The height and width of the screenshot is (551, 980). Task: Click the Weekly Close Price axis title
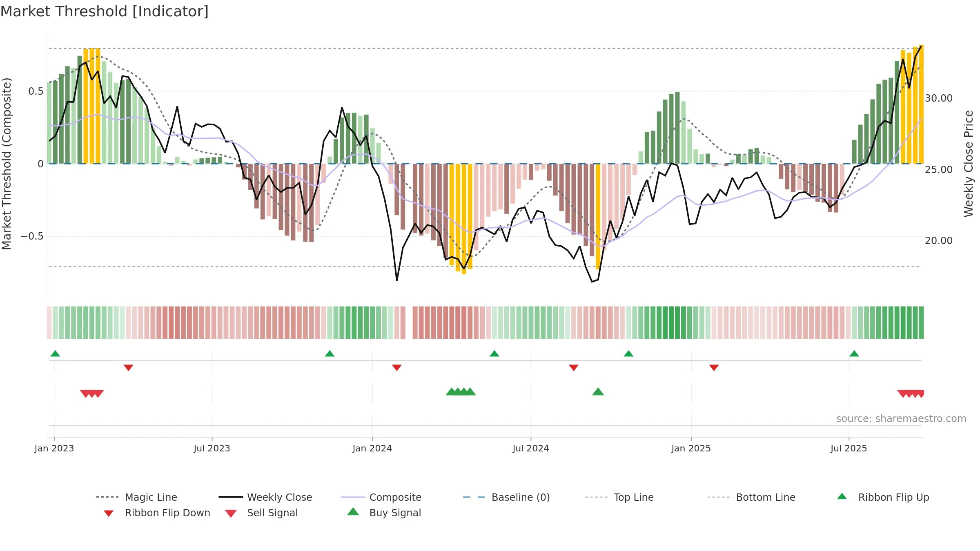(969, 164)
